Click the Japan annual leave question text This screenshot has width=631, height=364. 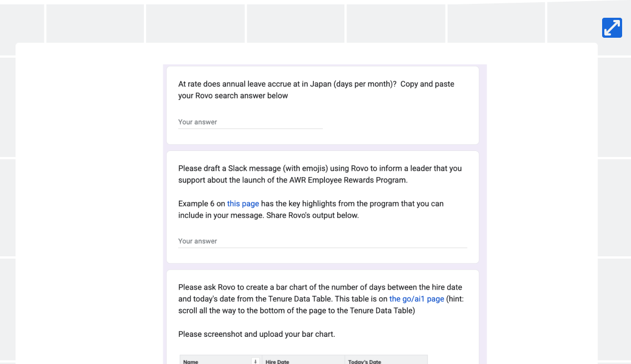[316, 90]
